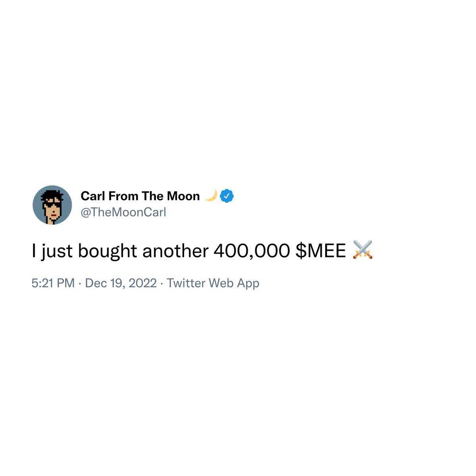
Task: Click the year 2022 in the date
Action: (143, 283)
